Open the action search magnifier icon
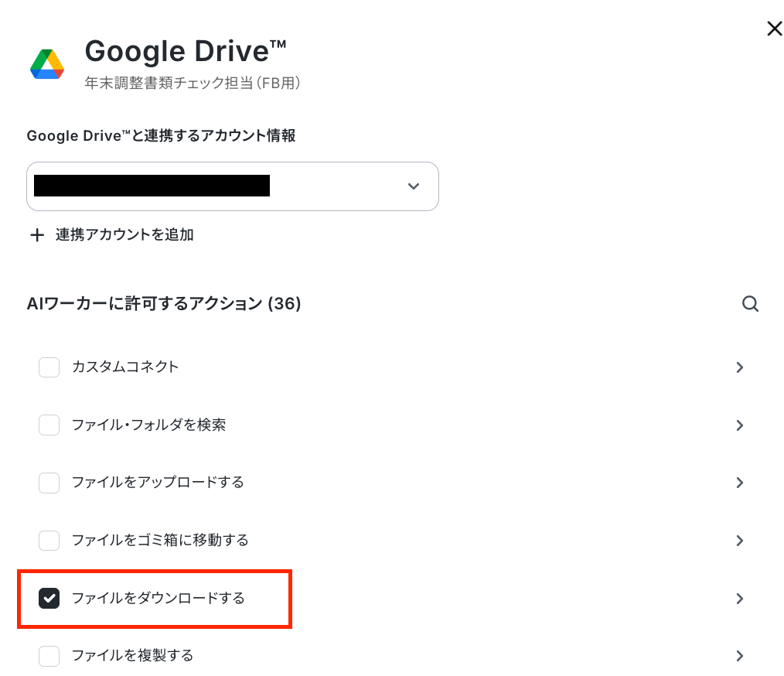 (x=750, y=303)
